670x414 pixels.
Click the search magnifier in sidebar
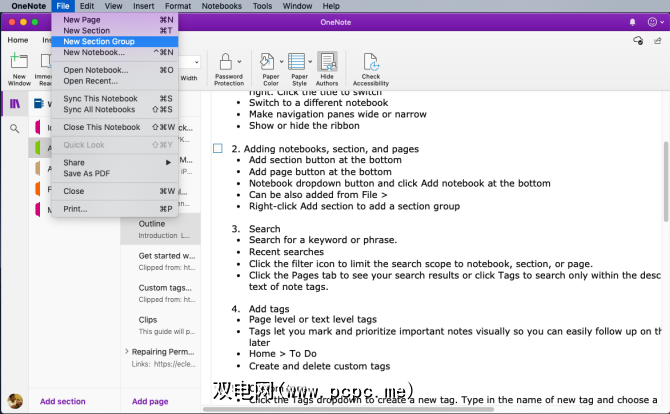[14, 129]
